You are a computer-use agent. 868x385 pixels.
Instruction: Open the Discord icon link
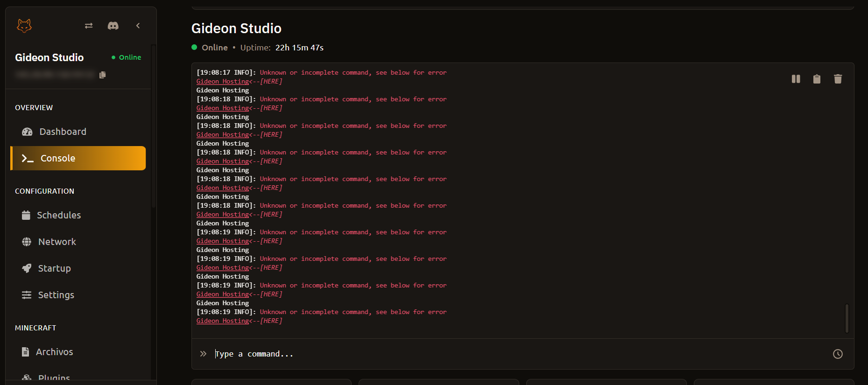(x=113, y=26)
